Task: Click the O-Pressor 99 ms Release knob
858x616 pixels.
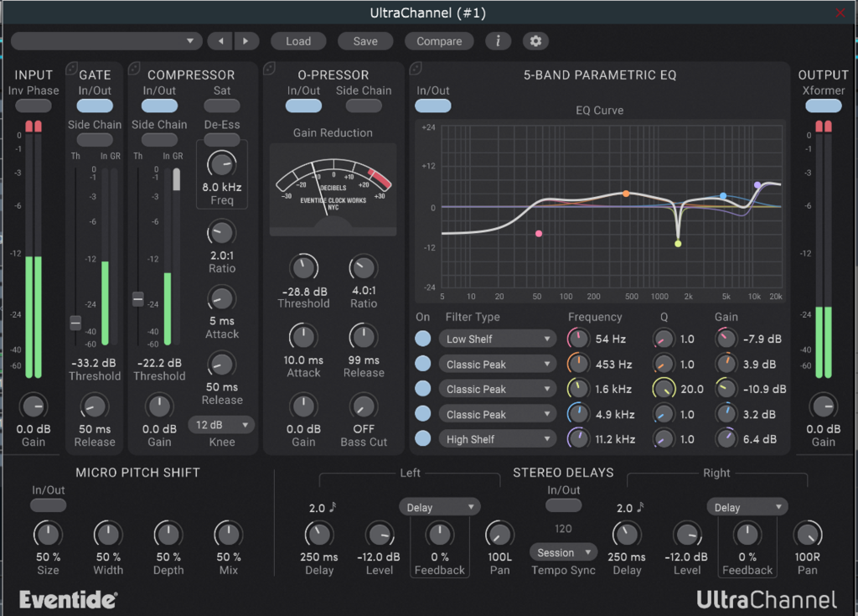Action: pyautogui.click(x=364, y=337)
